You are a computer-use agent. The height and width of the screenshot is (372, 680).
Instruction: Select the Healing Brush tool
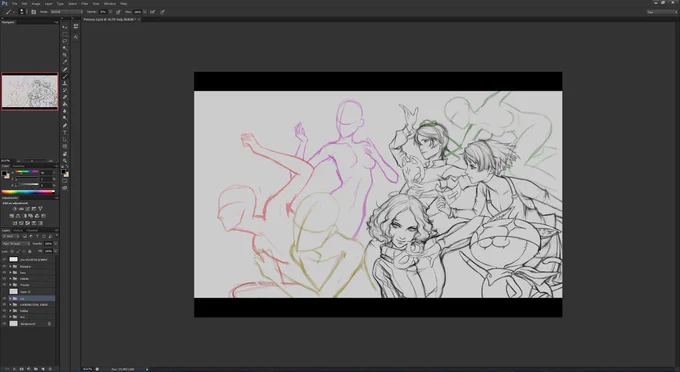[65, 70]
